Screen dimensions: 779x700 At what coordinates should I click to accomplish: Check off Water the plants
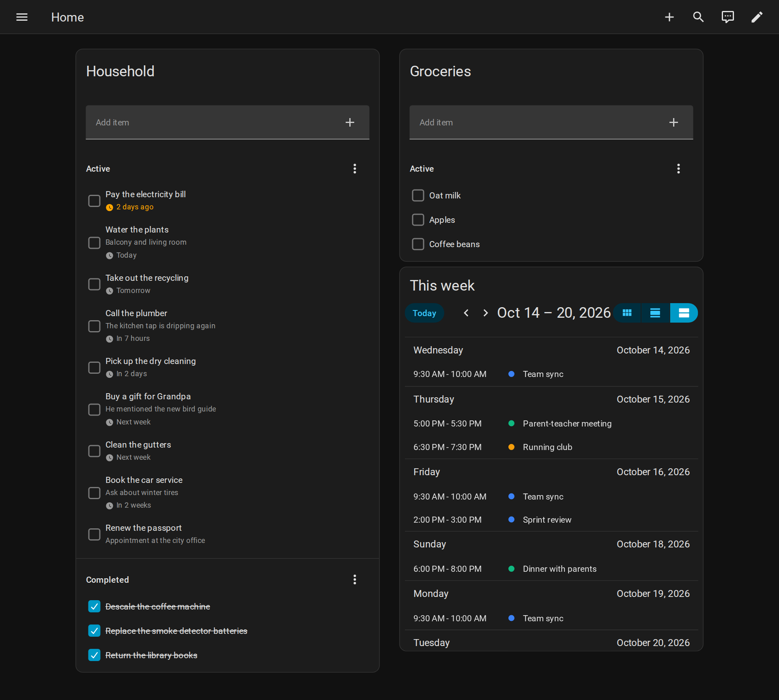(x=94, y=243)
